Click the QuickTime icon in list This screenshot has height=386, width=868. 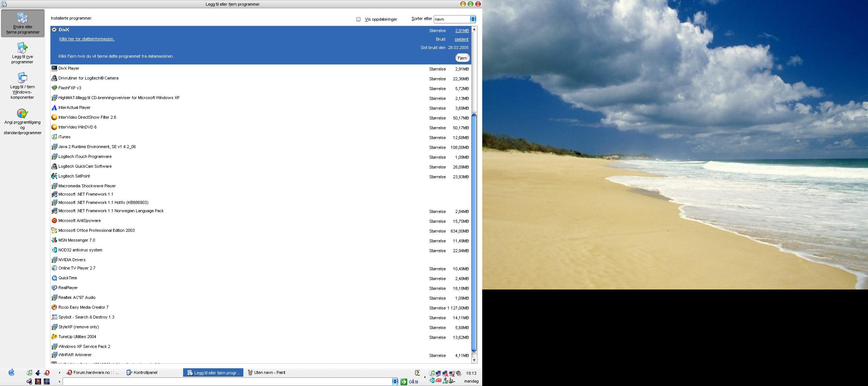pos(54,278)
